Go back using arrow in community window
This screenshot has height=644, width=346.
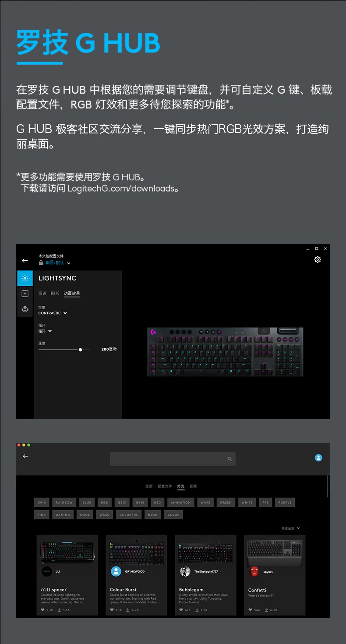(25, 456)
